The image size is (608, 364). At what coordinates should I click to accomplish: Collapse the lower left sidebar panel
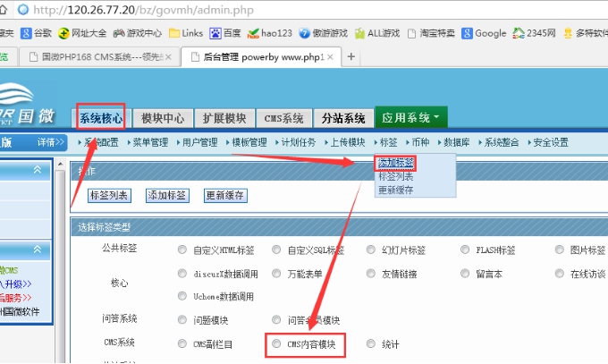tap(38, 250)
